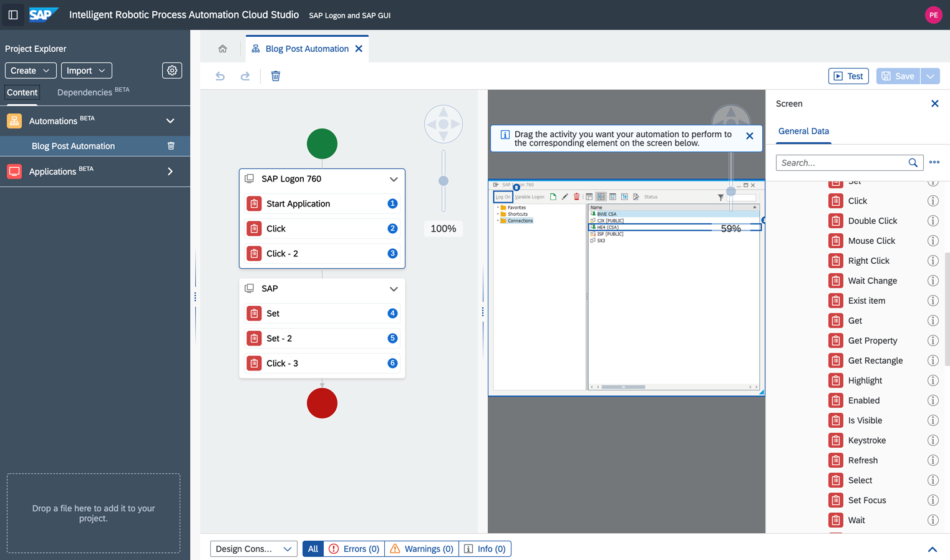Select the Click - 3 step

(322, 364)
